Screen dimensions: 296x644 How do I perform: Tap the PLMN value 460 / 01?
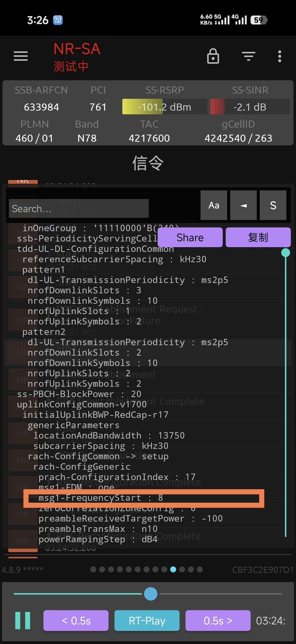click(35, 138)
